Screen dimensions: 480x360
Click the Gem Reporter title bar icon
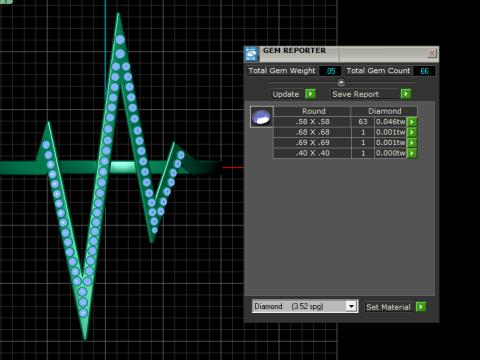coord(252,54)
